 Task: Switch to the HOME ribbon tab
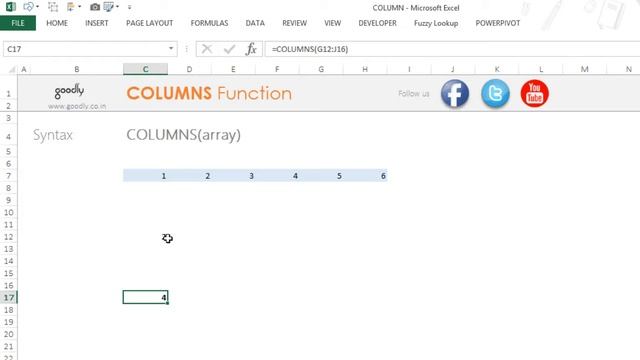click(57, 23)
